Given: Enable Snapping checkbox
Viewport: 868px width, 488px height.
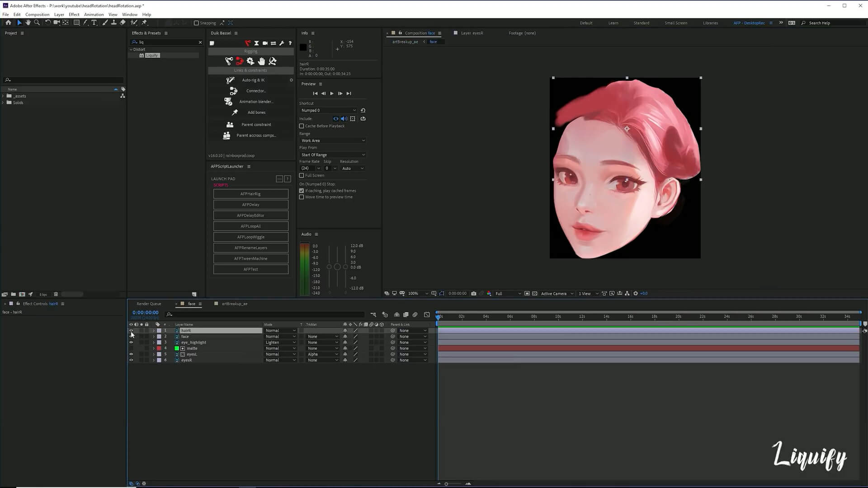Looking at the screenshot, I should (x=196, y=23).
